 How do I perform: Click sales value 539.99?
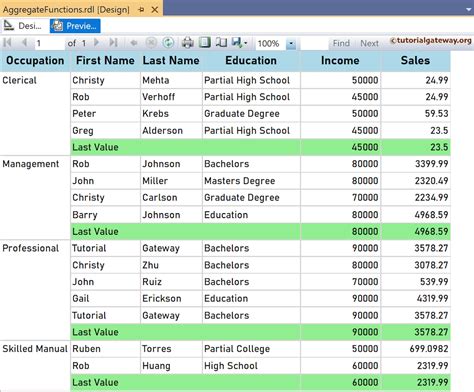pyautogui.click(x=416, y=282)
